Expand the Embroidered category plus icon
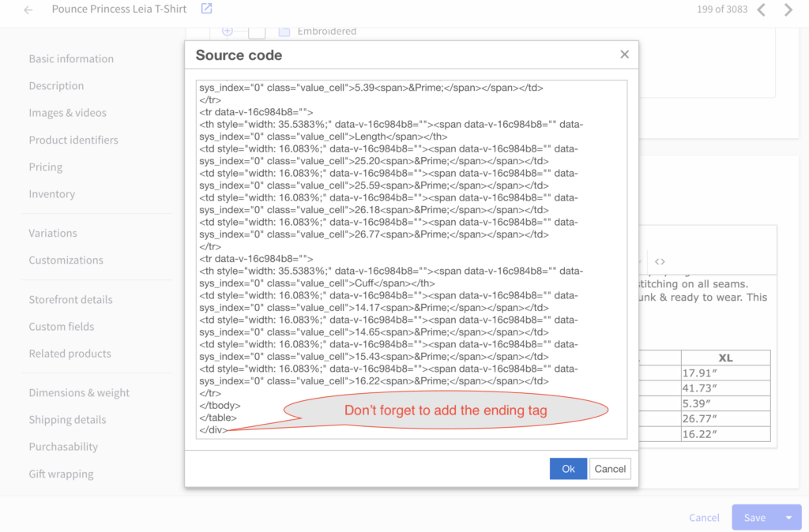This screenshot has height=532, width=809. [x=227, y=31]
